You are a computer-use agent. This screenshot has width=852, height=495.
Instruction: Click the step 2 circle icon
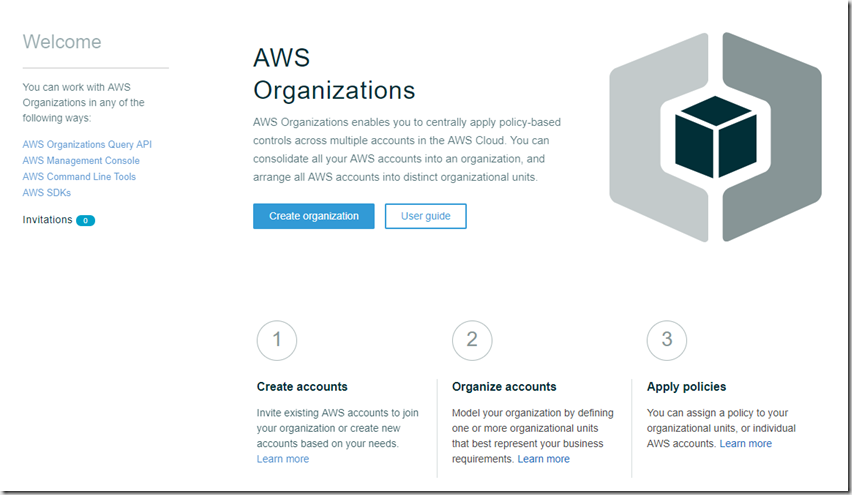pos(472,340)
